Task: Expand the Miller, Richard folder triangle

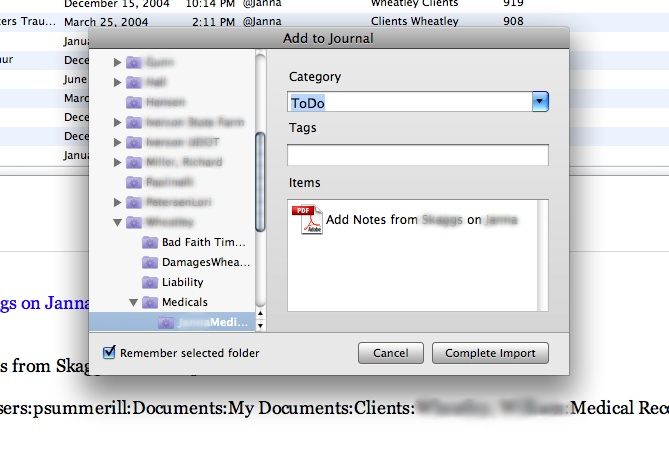Action: coord(117,162)
